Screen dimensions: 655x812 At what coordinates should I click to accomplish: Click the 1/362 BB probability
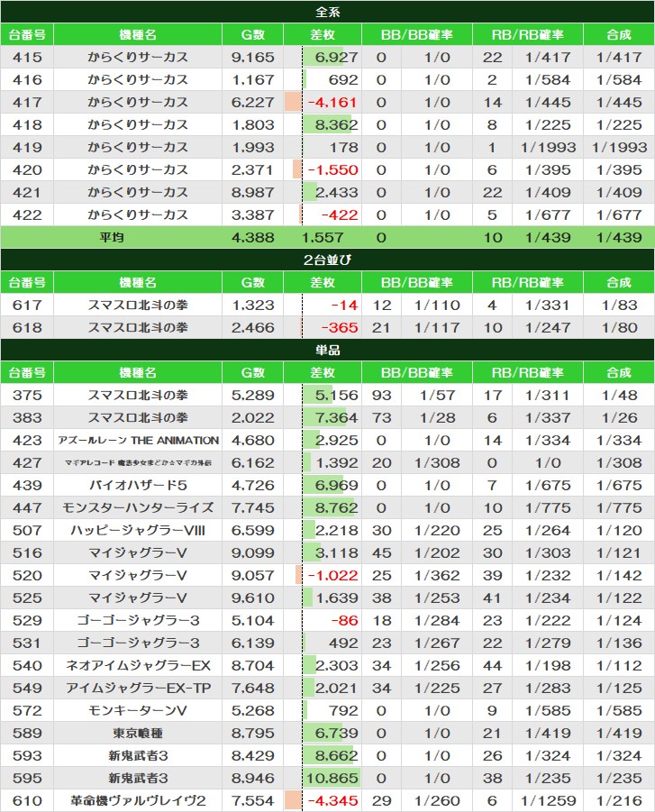(x=437, y=575)
